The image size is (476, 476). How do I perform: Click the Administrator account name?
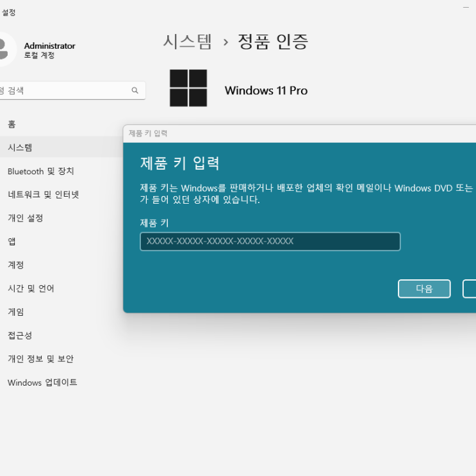(x=49, y=45)
